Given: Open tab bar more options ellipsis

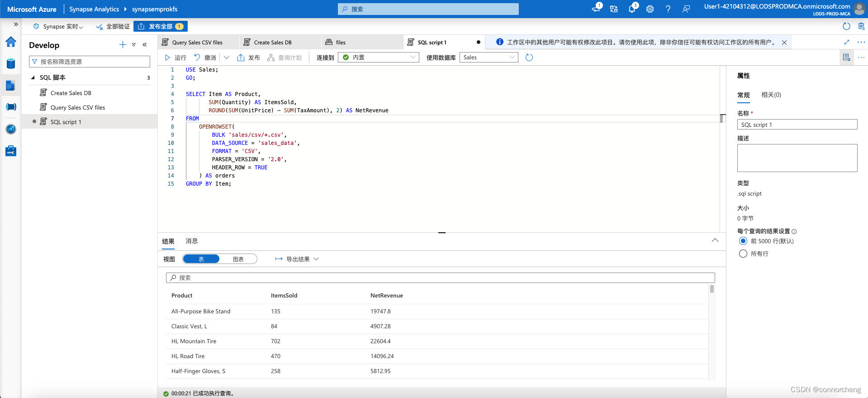Looking at the screenshot, I should point(861,42).
